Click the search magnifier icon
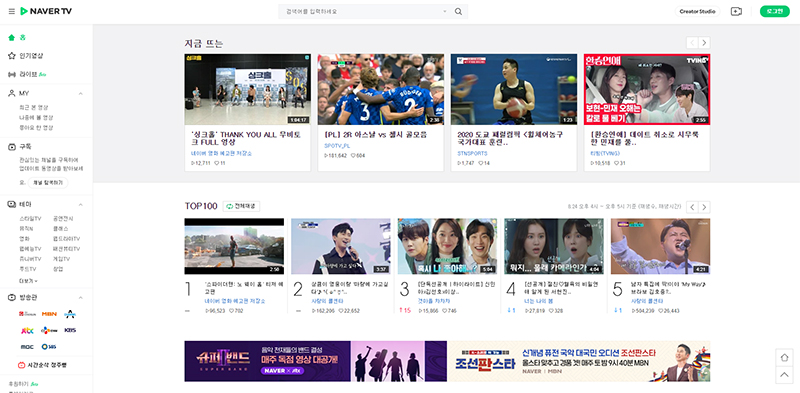 coord(458,11)
